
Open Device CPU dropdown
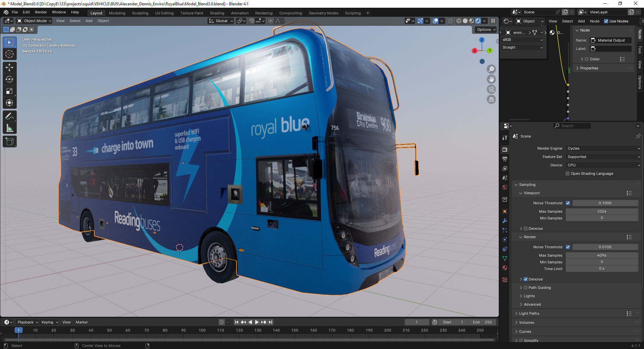pos(603,165)
